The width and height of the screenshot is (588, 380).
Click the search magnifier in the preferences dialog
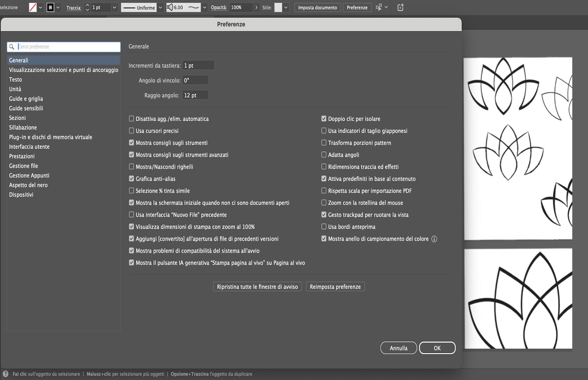pyautogui.click(x=12, y=47)
